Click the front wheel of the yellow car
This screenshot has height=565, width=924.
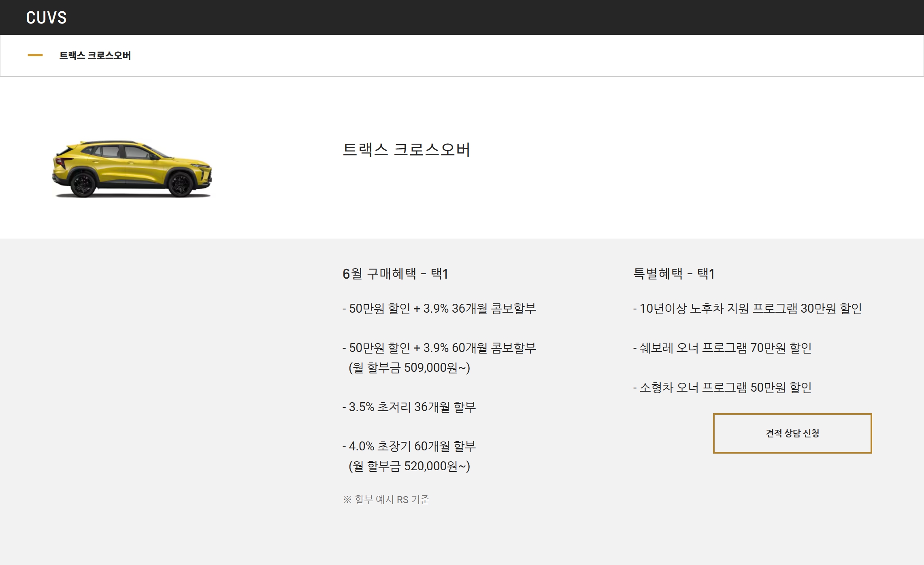click(181, 184)
